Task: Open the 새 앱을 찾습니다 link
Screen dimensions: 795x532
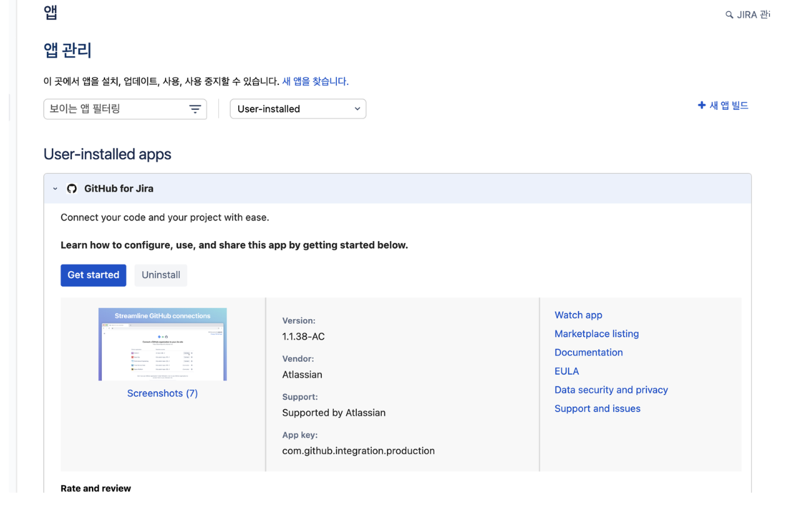Action: (x=316, y=81)
